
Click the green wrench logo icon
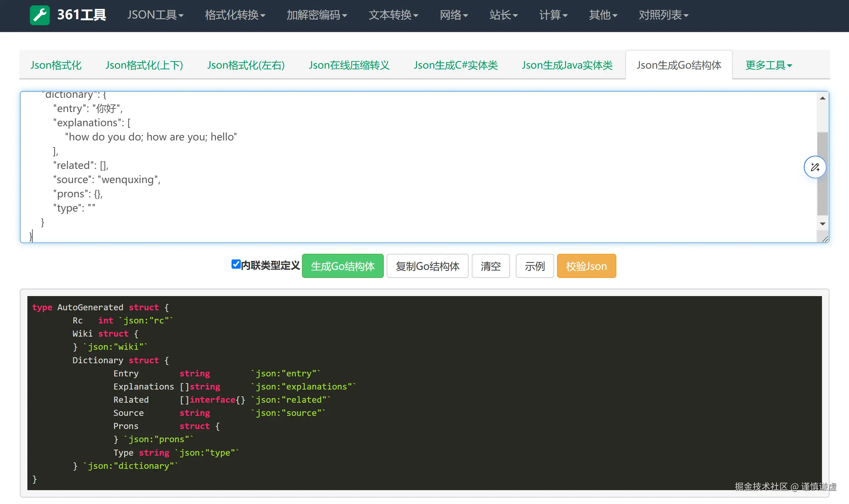coord(40,15)
